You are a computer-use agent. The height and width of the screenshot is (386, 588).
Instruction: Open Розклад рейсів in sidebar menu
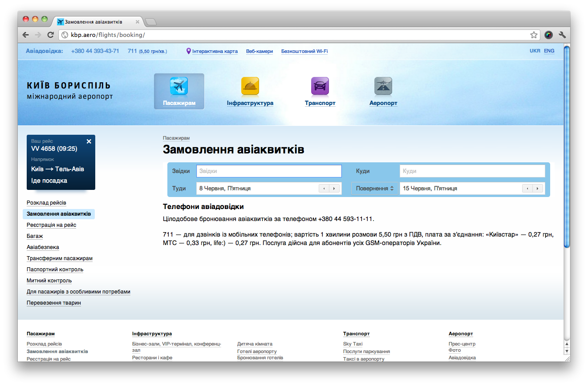[x=46, y=203]
